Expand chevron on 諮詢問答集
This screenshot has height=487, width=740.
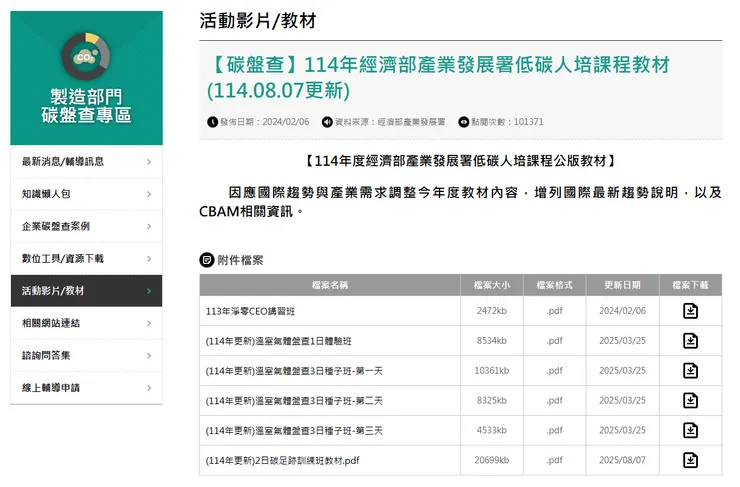[x=149, y=355]
